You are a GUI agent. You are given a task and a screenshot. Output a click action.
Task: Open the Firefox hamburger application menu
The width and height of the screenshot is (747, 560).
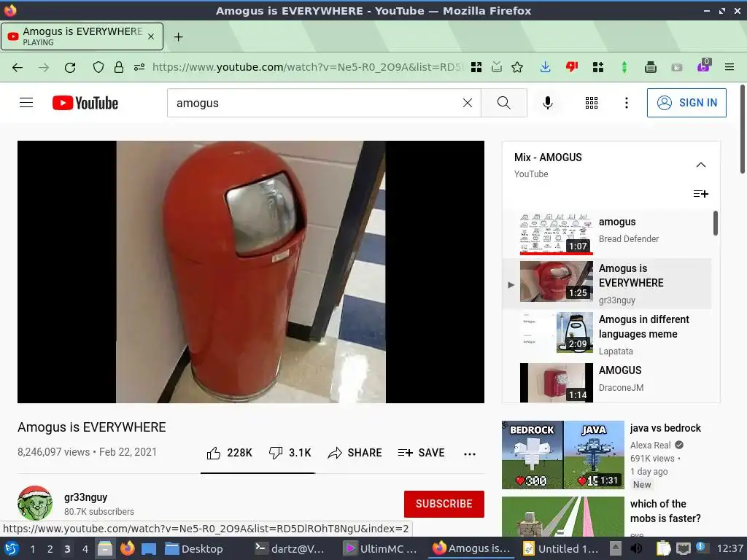729,67
